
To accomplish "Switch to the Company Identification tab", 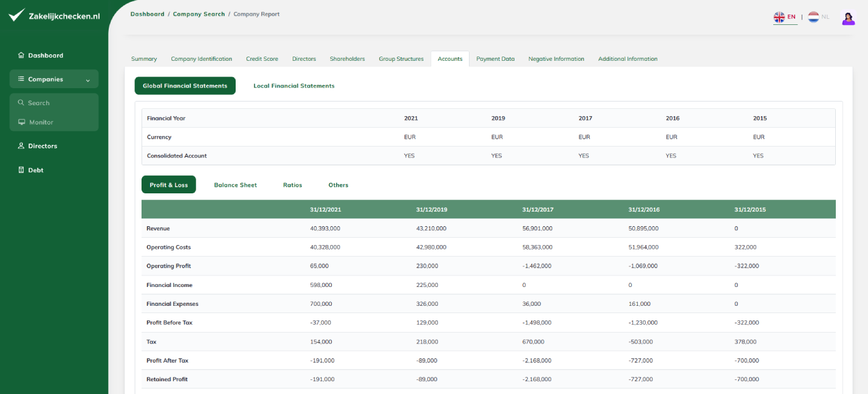I will [202, 59].
